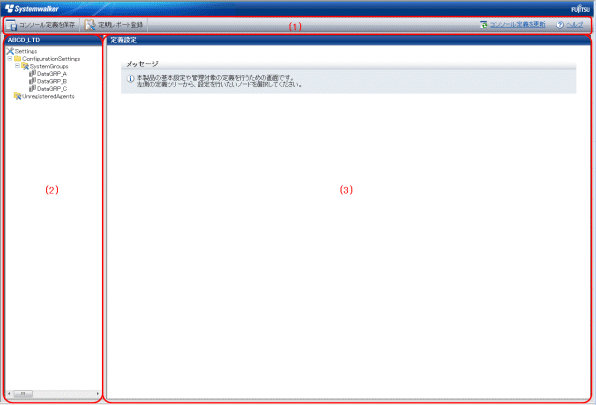The height and width of the screenshot is (405, 596).
Task: Click the DataGRP_B group icon
Action: [x=32, y=81]
